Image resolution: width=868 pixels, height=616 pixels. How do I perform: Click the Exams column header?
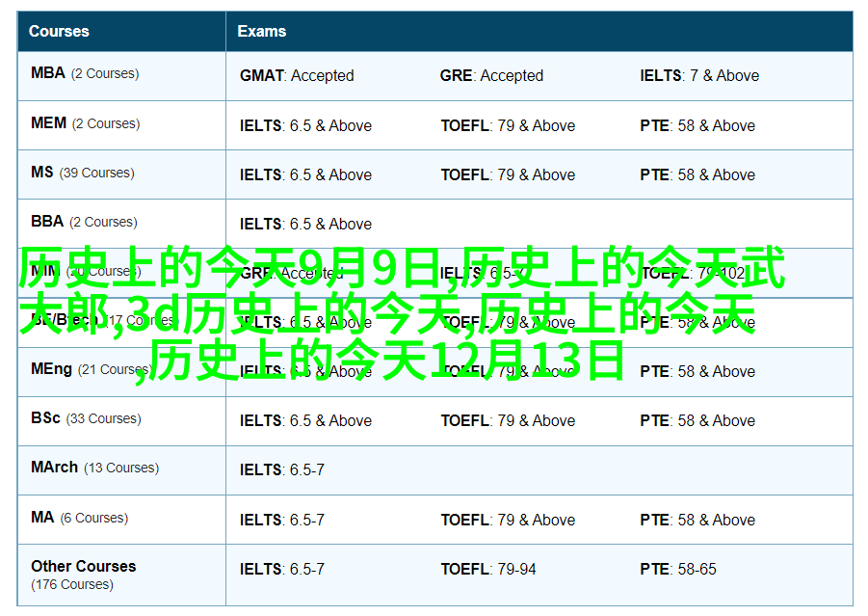[x=262, y=31]
